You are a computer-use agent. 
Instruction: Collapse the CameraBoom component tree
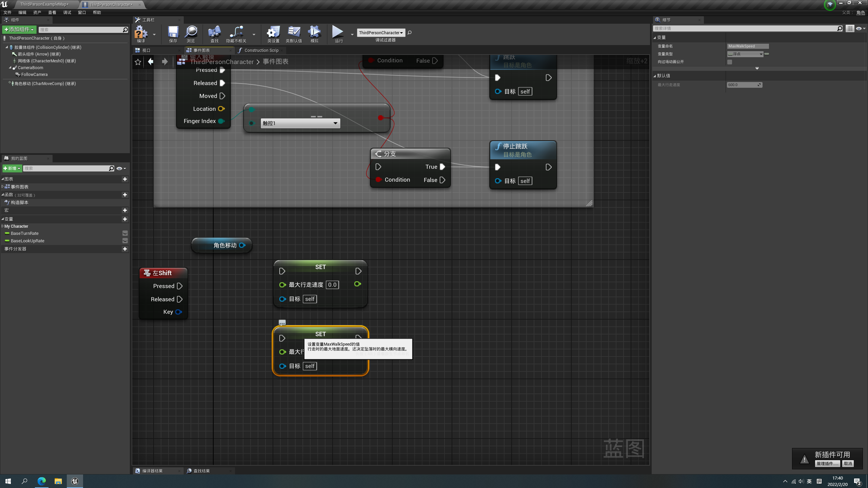tap(10, 68)
